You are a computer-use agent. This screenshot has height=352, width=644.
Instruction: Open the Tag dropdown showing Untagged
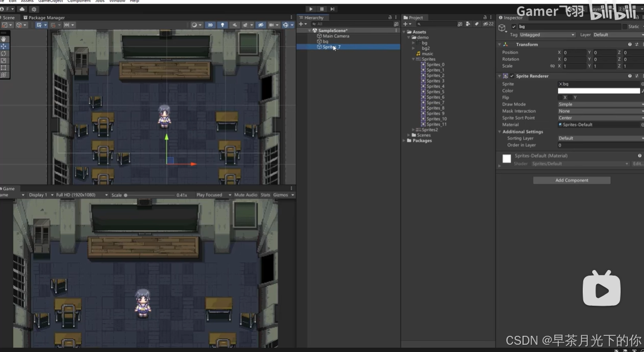pyautogui.click(x=547, y=35)
